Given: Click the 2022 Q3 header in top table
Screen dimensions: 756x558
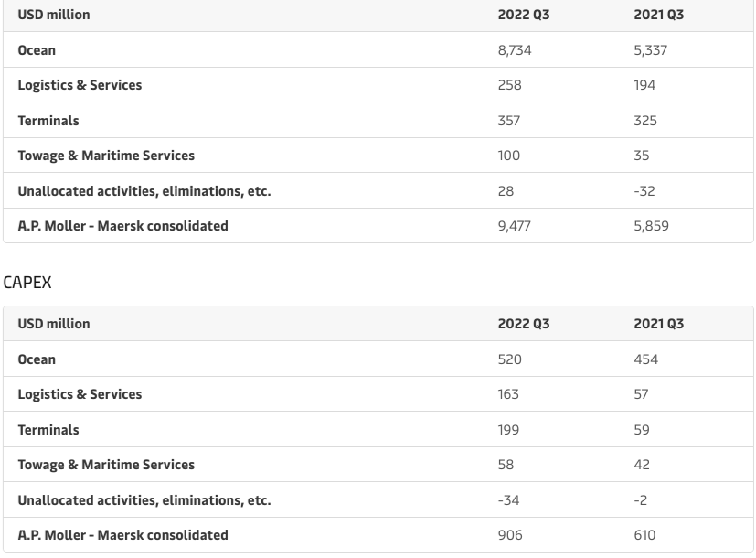Looking at the screenshot, I should (x=523, y=15).
